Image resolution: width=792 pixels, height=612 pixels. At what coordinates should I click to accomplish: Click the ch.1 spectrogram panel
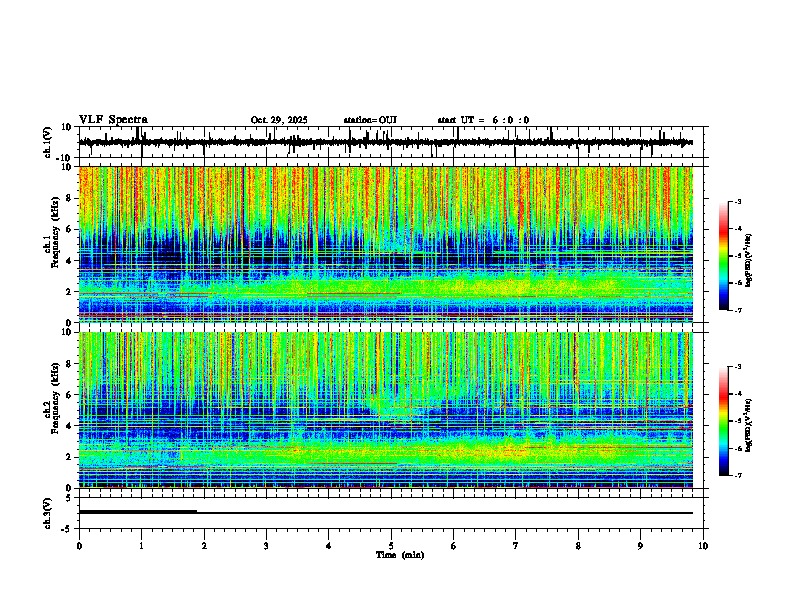point(386,244)
